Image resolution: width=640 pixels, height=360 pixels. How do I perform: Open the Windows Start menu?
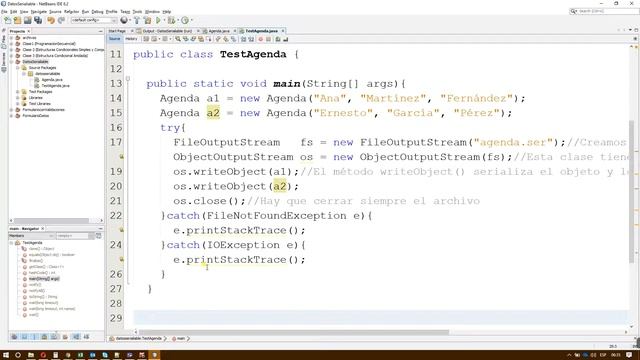pos(6,355)
